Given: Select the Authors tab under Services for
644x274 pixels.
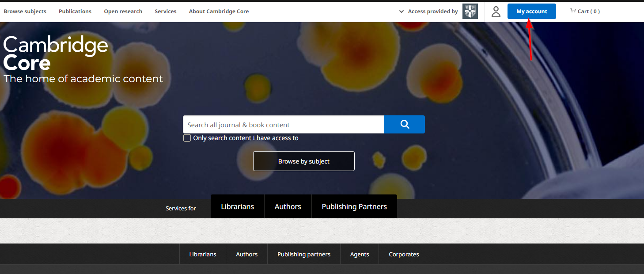Looking at the screenshot, I should 288,206.
